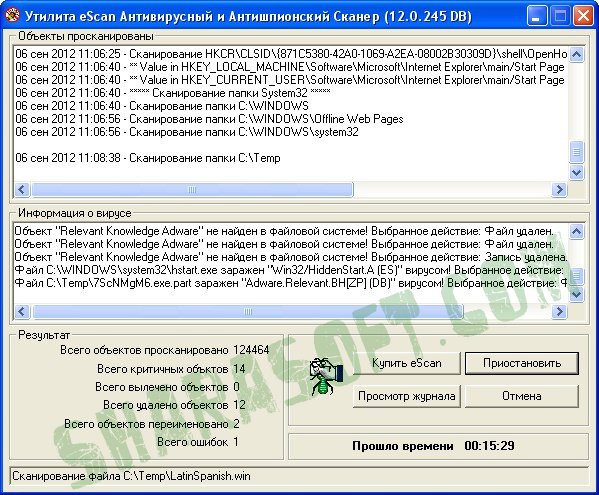This screenshot has width=599, height=495.
Task: Click horizontal scroll thumb in scanned objects list
Action: (x=192, y=189)
